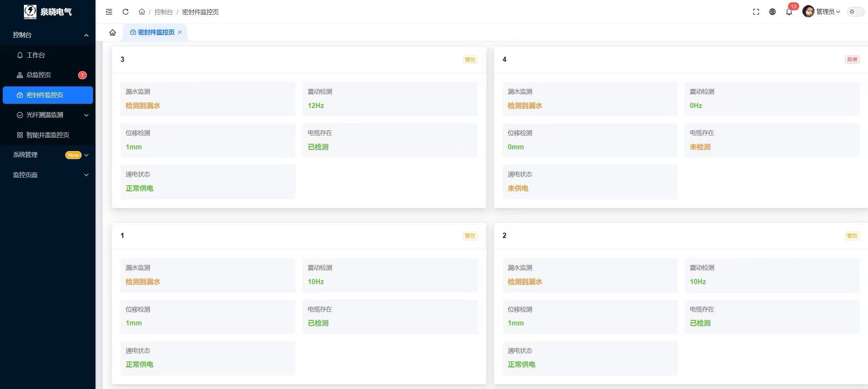This screenshot has width=868, height=389.
Task: Open 智能井盖监控页 in sidebar
Action: pos(48,135)
